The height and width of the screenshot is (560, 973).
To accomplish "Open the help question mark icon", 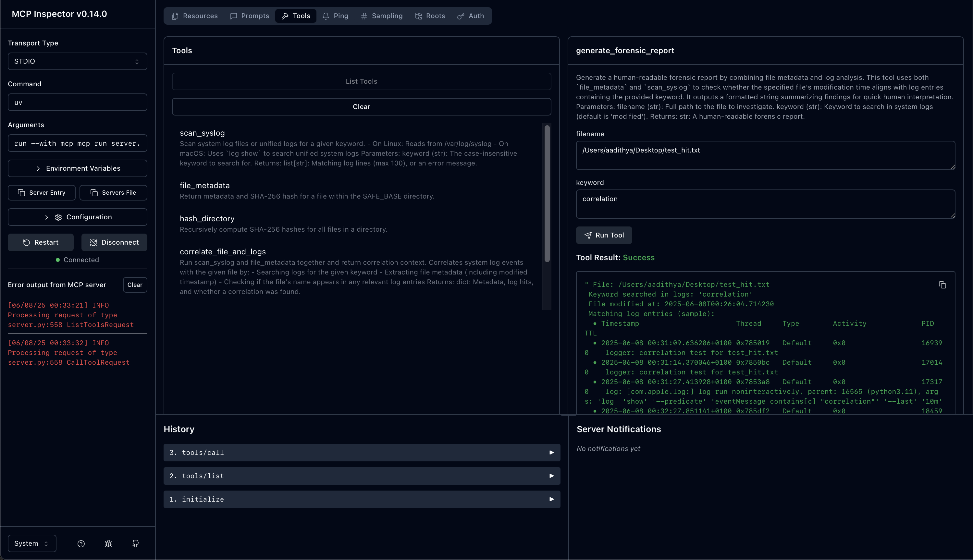I will (x=81, y=543).
